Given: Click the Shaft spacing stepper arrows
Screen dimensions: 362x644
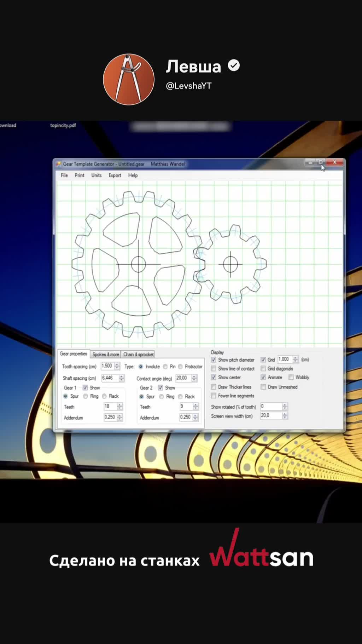Looking at the screenshot, I should [122, 378].
